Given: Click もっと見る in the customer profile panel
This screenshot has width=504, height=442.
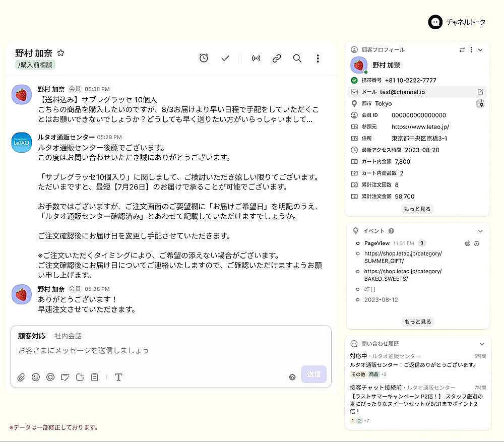Looking at the screenshot, I should [x=417, y=209].
